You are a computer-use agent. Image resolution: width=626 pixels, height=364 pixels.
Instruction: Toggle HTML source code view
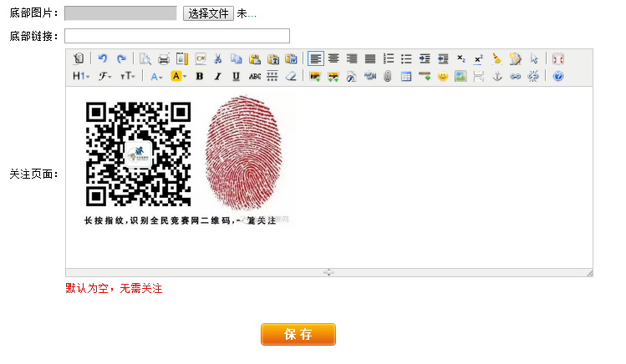pos(79,58)
